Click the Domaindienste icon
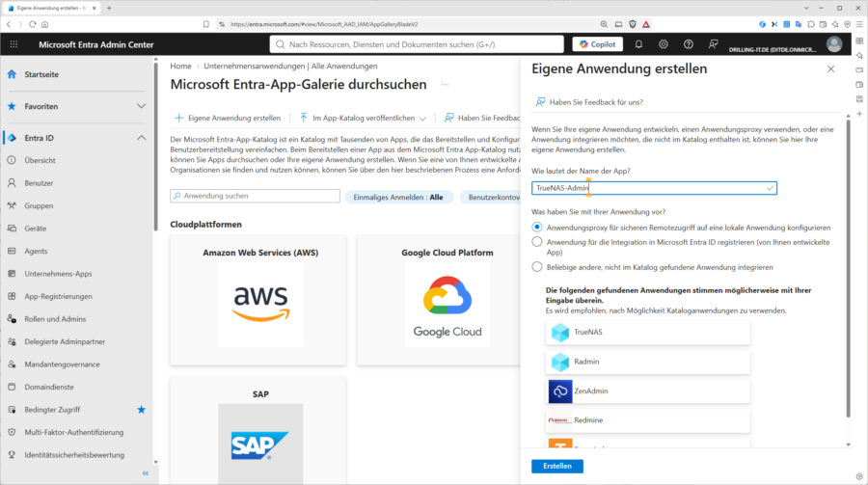868x485 pixels. [x=12, y=387]
